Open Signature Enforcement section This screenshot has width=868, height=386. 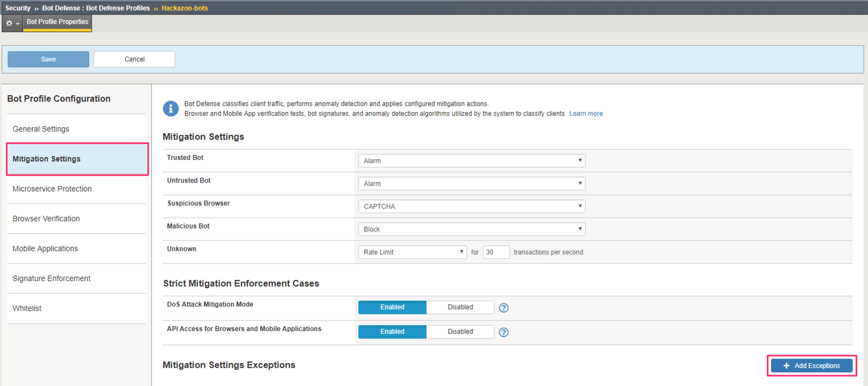[x=76, y=278]
